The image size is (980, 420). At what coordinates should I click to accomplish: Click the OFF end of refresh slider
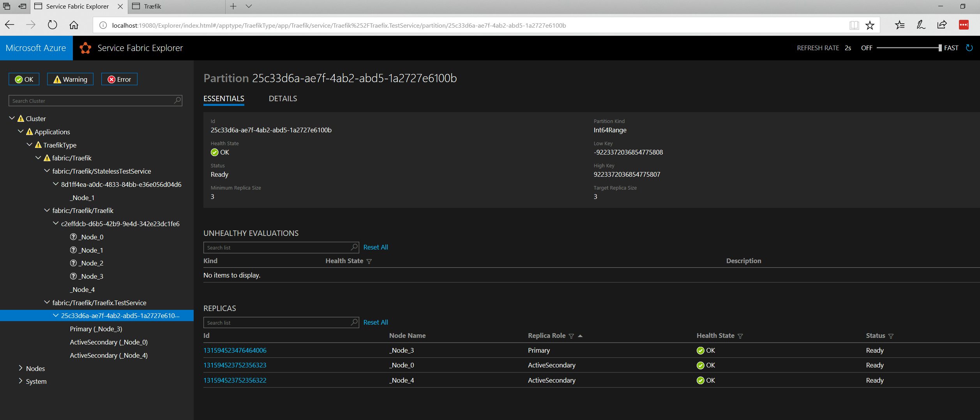tap(867, 48)
